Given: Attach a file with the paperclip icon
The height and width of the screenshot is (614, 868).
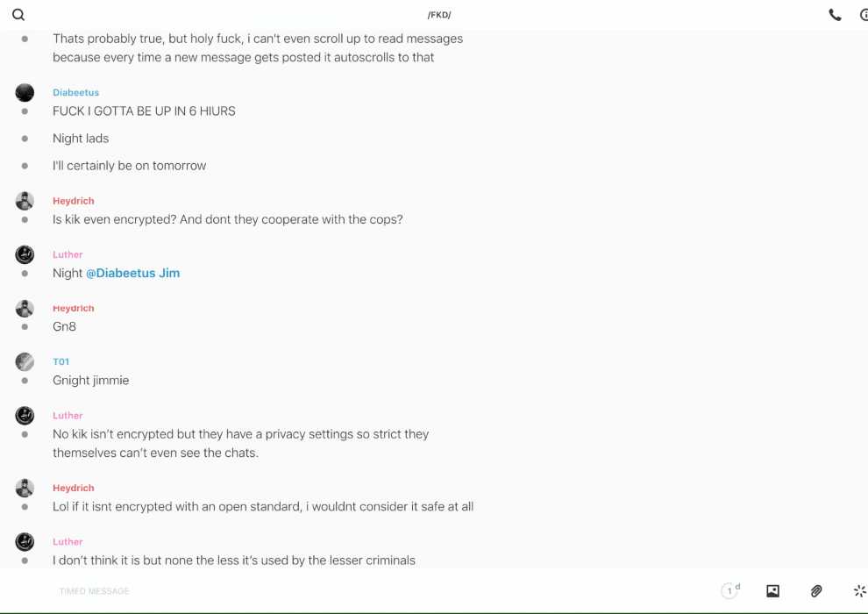Looking at the screenshot, I should 816,591.
